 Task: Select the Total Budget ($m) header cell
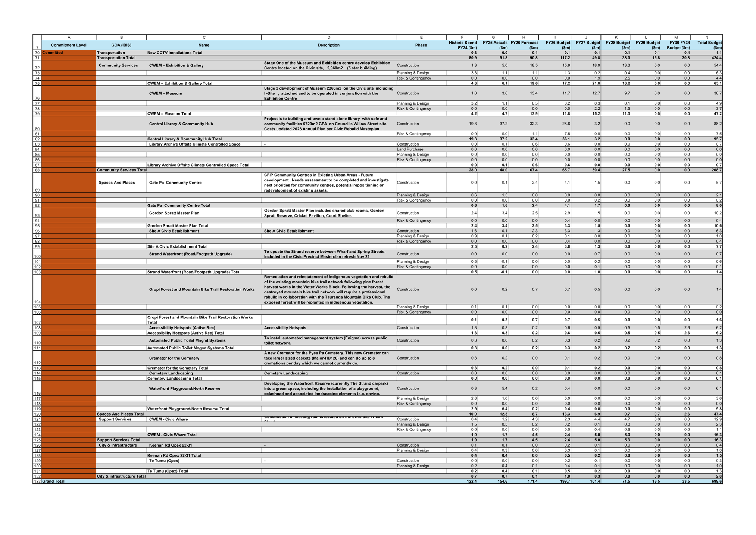pos(707,45)
